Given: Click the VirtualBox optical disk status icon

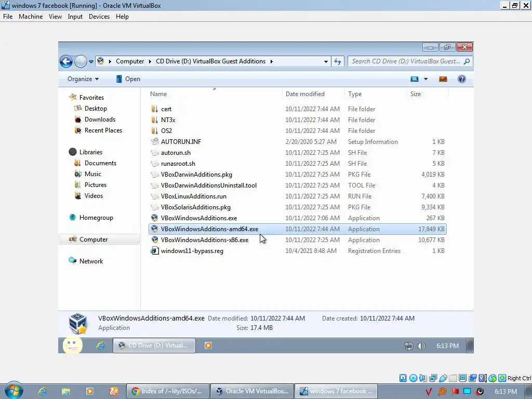Looking at the screenshot, I should tap(413, 378).
